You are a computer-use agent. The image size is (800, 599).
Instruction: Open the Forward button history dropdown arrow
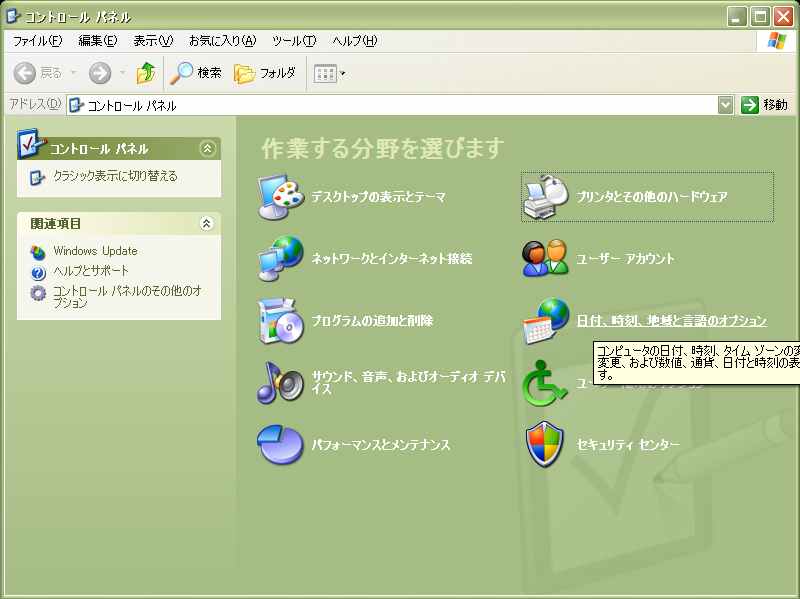(x=122, y=73)
